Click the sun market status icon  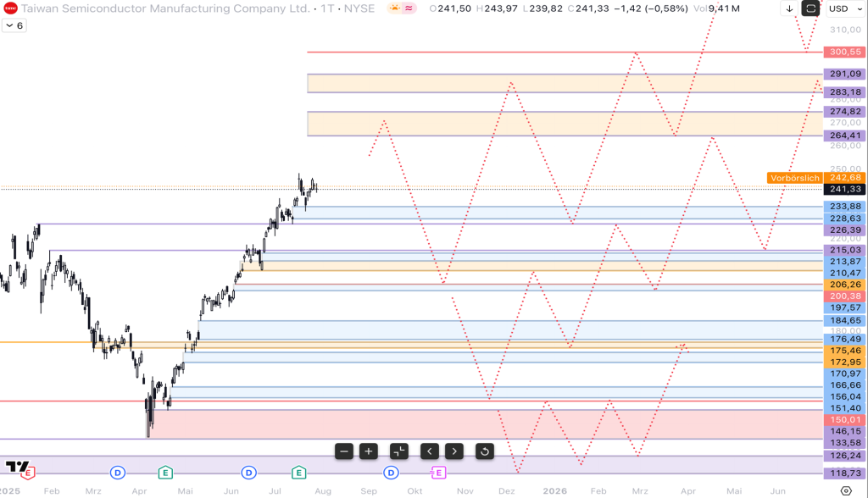point(395,8)
